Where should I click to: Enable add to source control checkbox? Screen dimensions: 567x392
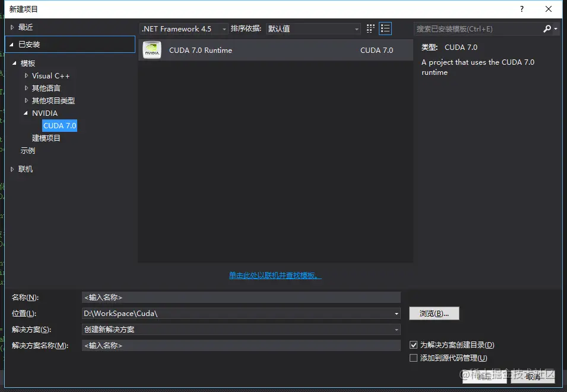(413, 358)
